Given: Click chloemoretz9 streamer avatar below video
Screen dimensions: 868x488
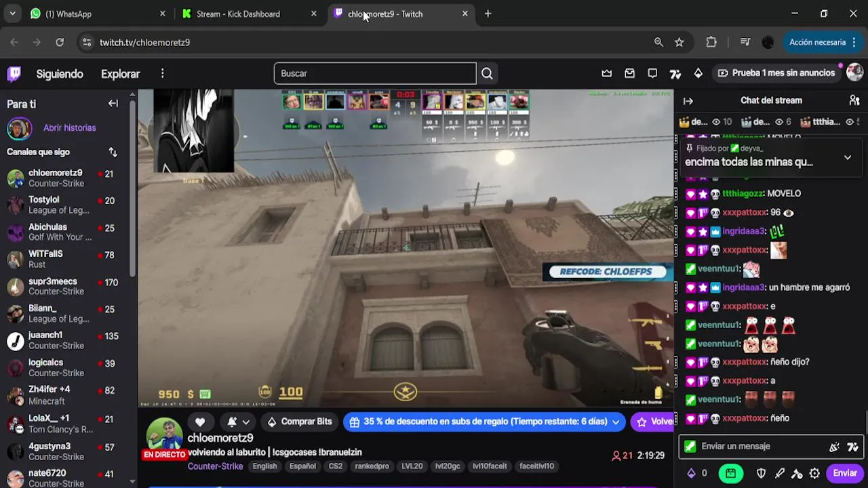Looking at the screenshot, I should [163, 435].
